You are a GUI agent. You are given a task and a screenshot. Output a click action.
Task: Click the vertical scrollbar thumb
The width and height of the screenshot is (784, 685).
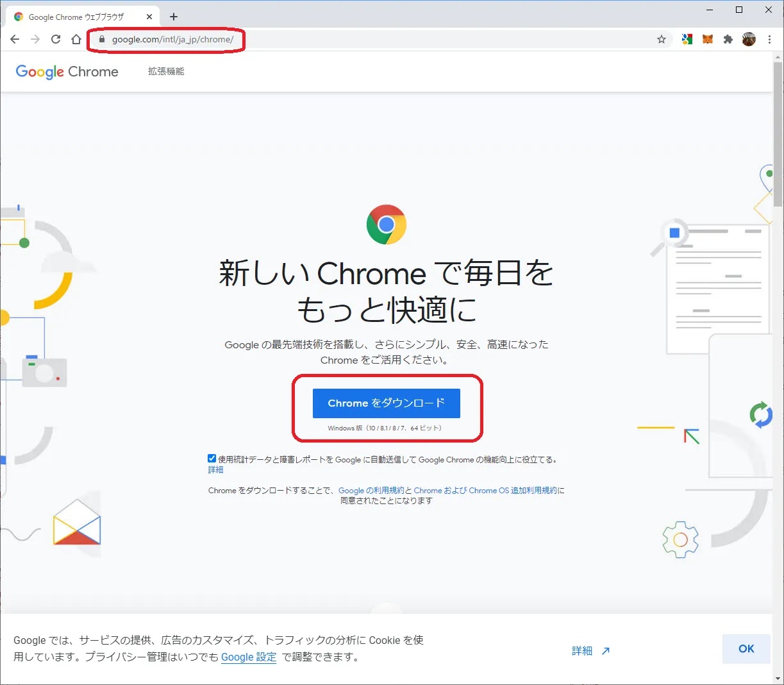(x=778, y=135)
